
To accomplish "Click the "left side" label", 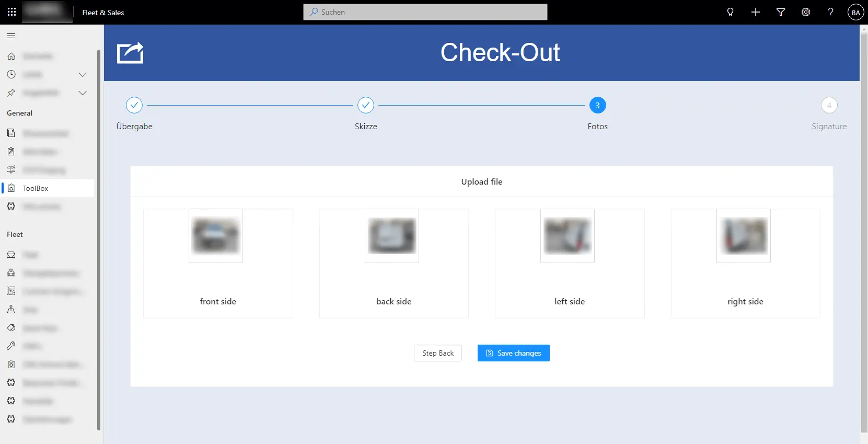I will tap(570, 301).
